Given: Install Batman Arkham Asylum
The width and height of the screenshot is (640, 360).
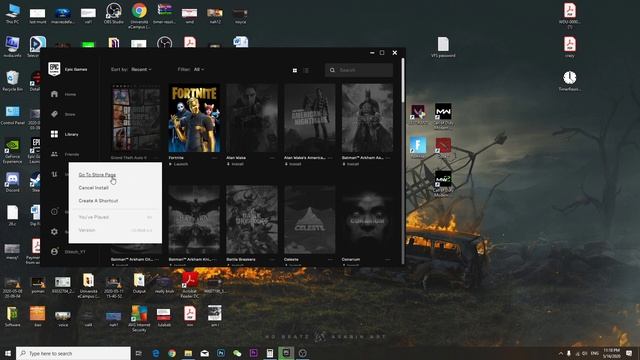Looking at the screenshot, I should tap(351, 164).
